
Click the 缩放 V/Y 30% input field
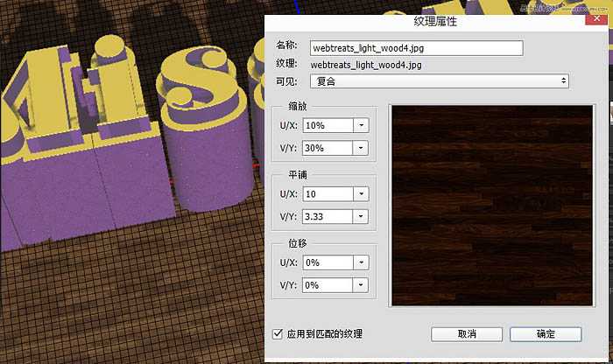pyautogui.click(x=328, y=148)
